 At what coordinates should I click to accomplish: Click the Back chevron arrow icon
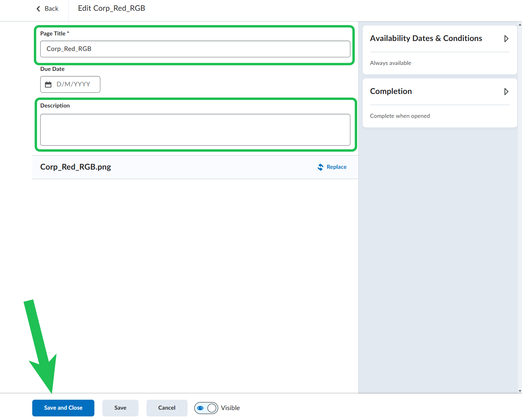[38, 9]
